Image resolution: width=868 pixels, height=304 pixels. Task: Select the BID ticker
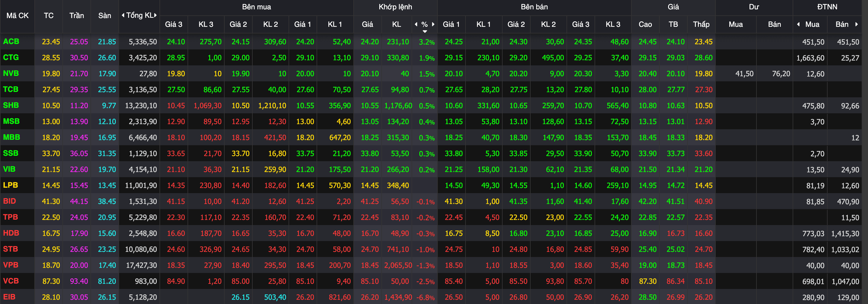pos(9,201)
